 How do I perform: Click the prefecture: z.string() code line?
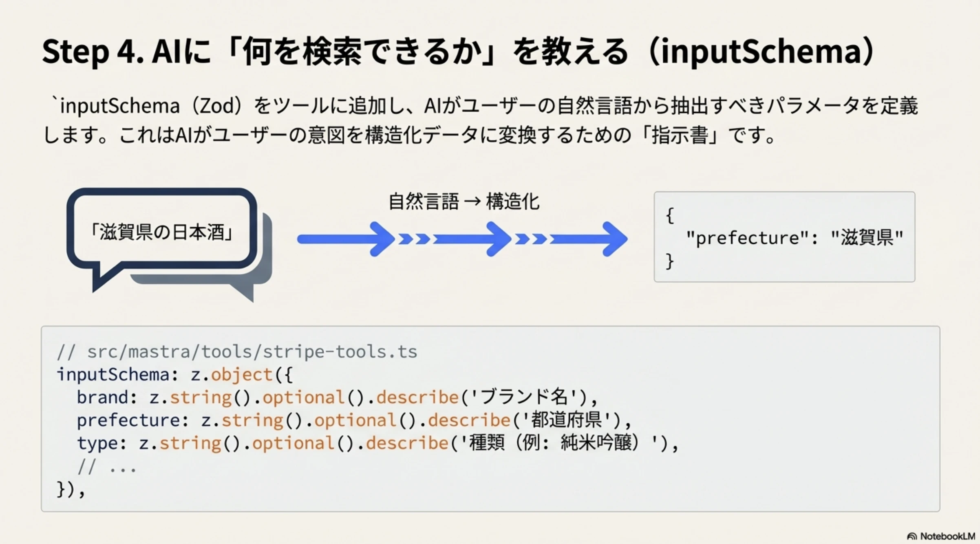pos(354,420)
